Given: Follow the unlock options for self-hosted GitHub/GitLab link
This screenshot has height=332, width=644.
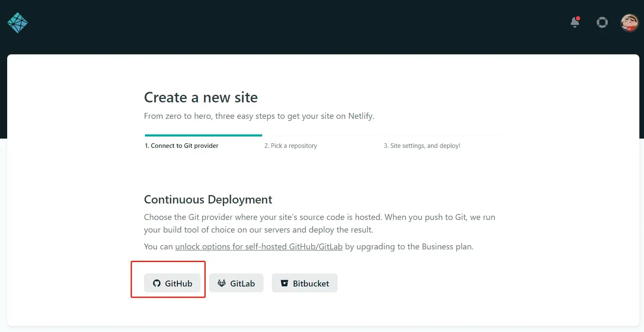Looking at the screenshot, I should [x=259, y=246].
